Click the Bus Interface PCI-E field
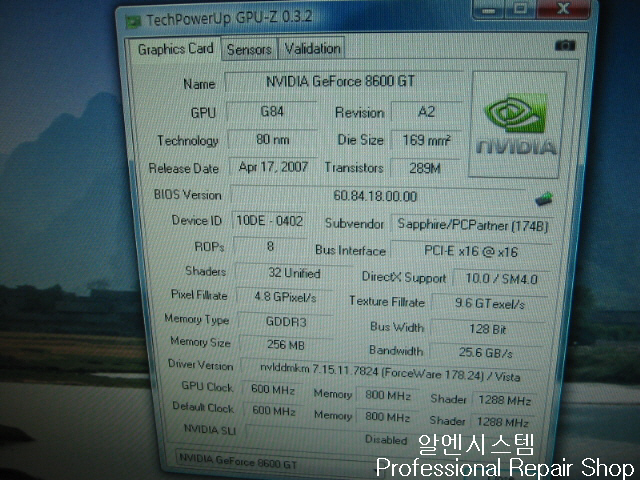This screenshot has width=640, height=480. (470, 251)
